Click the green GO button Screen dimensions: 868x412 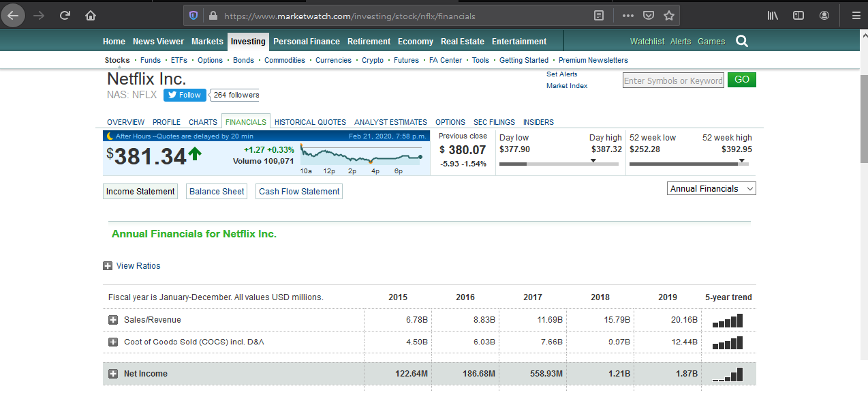742,80
